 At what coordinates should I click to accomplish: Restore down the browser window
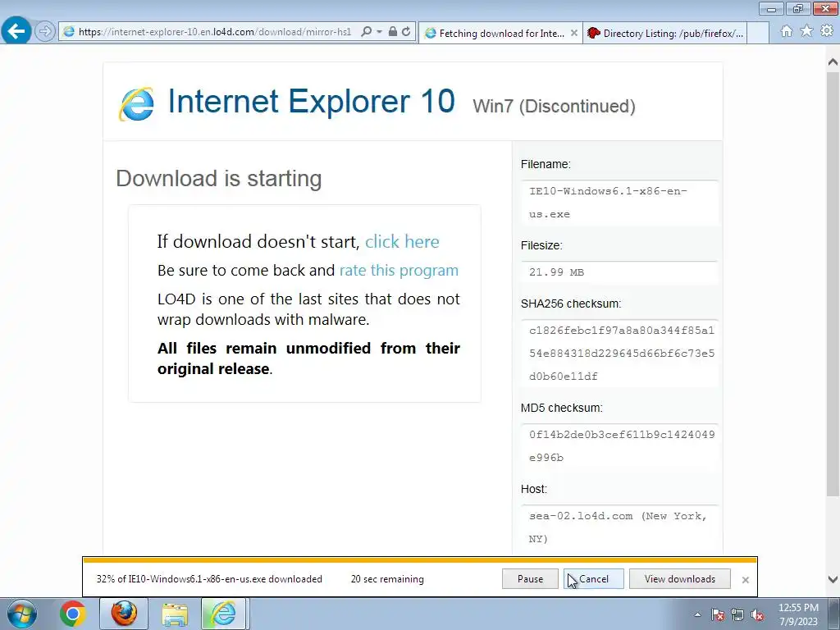tap(798, 8)
